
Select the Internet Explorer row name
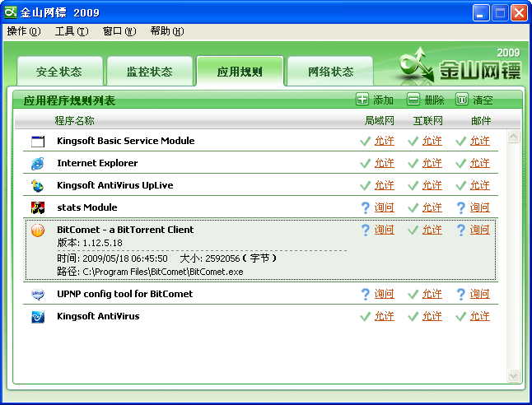(x=97, y=163)
